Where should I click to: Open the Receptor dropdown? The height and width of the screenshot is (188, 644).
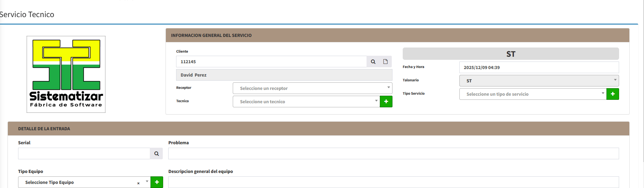pyautogui.click(x=312, y=88)
